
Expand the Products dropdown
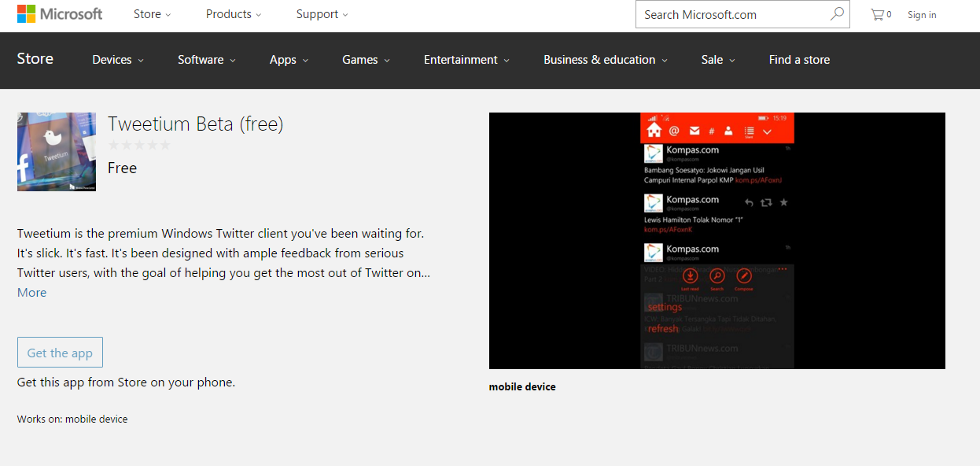tap(234, 14)
